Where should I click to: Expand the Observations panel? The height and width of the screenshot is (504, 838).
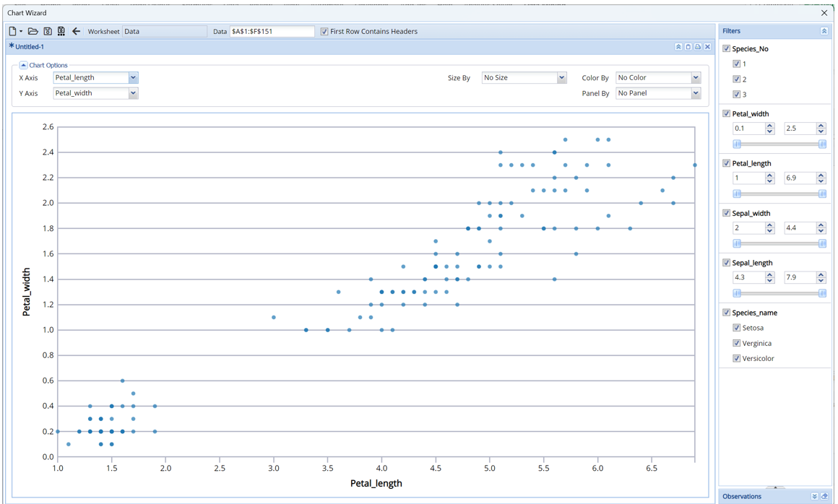coord(814,497)
